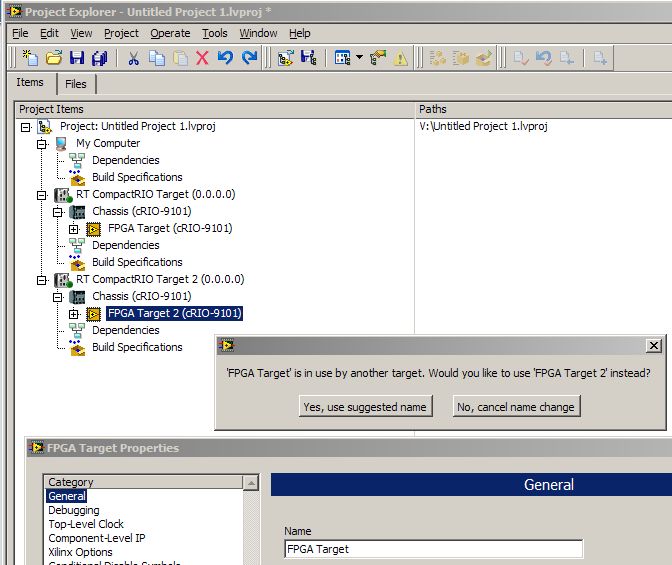
Task: Collapse RT CompactRIO Target 2 node
Action: (42, 280)
